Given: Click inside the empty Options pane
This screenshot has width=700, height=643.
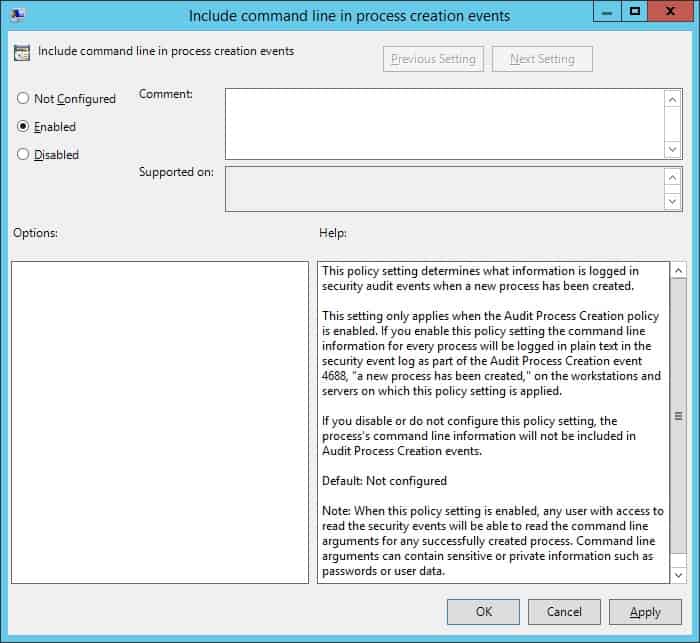Looking at the screenshot, I should tap(160, 421).
